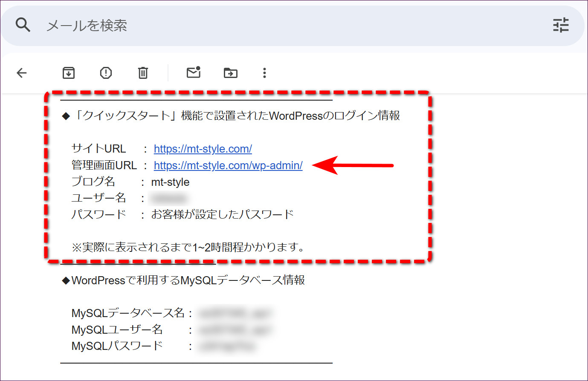Click the MySQLデータベース名 label

pyautogui.click(x=128, y=313)
